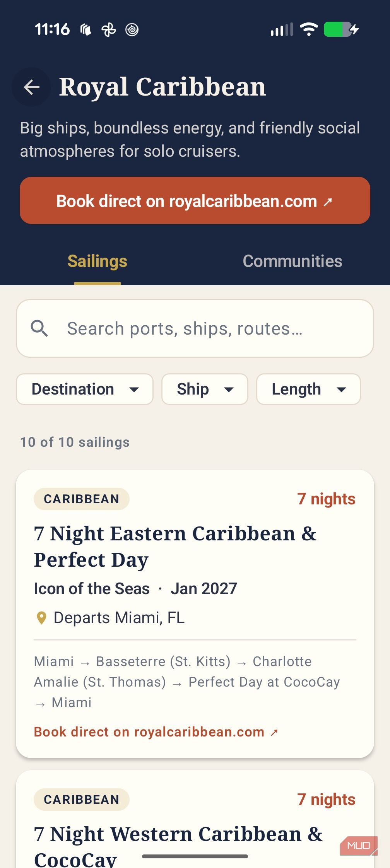
Task: Tap the orange Book direct on royalcaribbean.com button
Action: tap(195, 200)
